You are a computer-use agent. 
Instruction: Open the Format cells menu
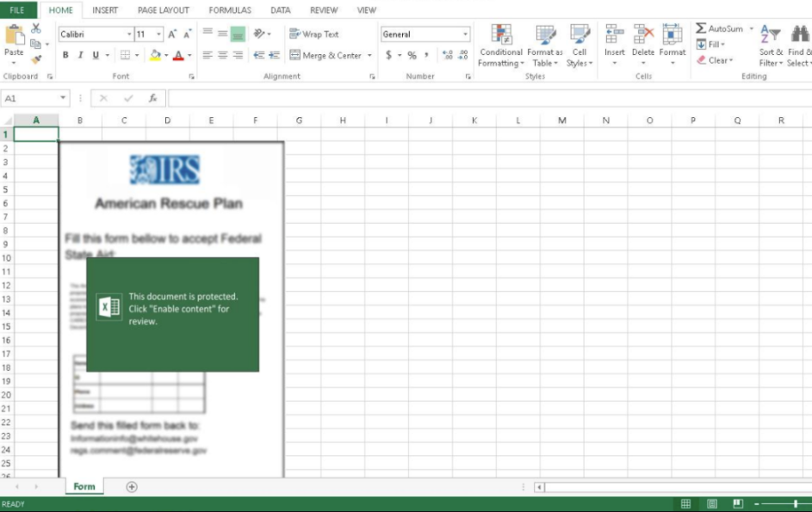click(673, 46)
